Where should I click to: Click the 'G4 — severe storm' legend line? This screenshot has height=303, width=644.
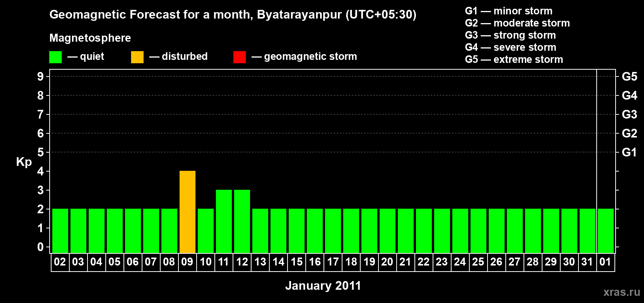[x=511, y=47]
